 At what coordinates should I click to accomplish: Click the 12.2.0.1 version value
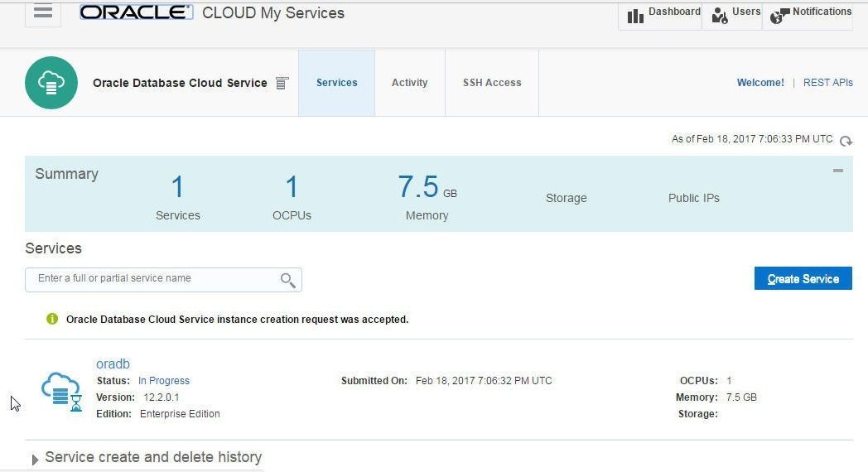pyautogui.click(x=161, y=397)
